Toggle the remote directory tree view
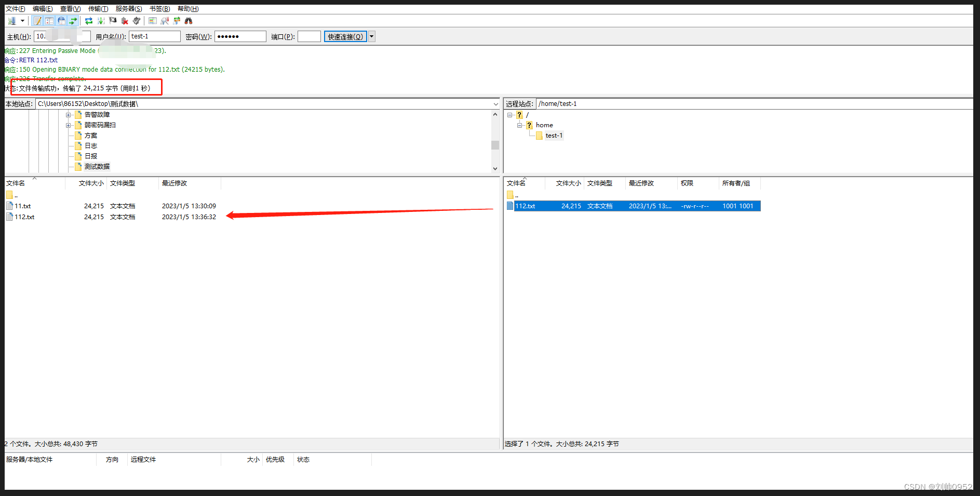 (x=61, y=21)
